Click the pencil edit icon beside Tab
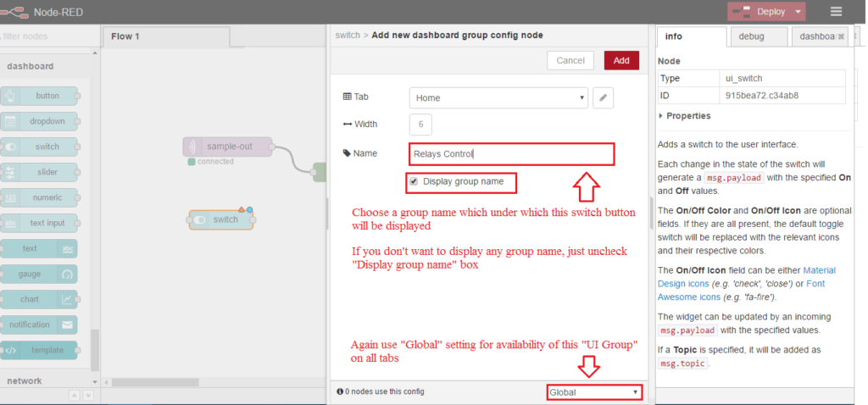Image resolution: width=868 pixels, height=405 pixels. [603, 97]
